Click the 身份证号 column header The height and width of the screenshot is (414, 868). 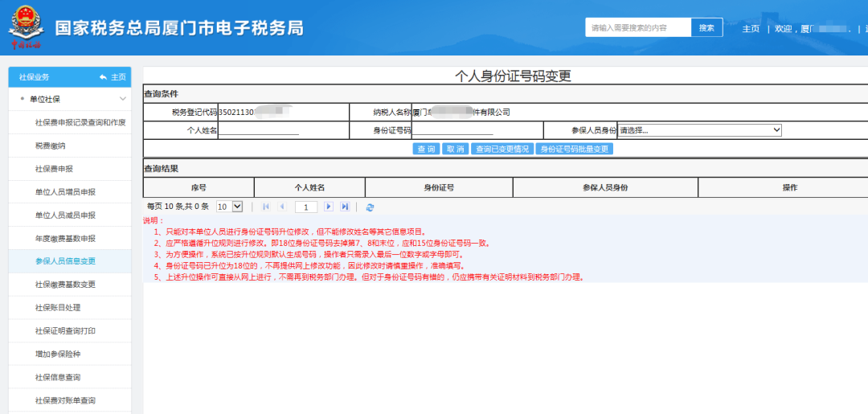pos(439,187)
